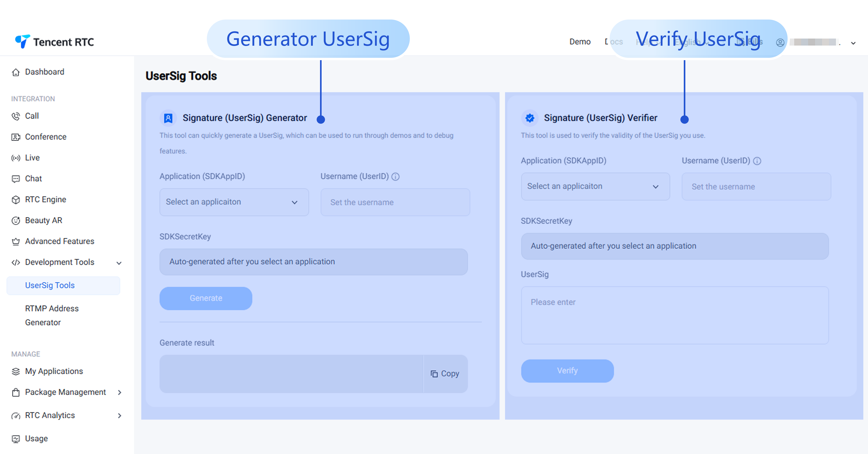Click the Live broadcast icon
This screenshot has width=868, height=454.
coord(15,158)
